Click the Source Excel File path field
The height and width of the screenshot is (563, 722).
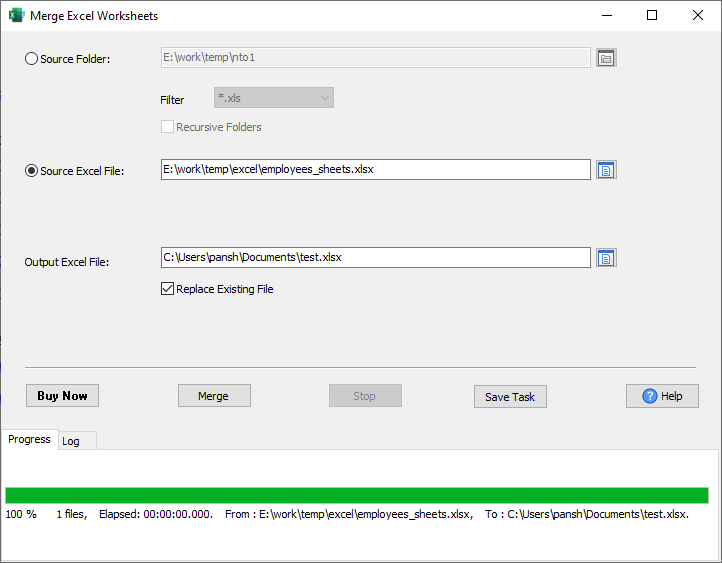(376, 169)
